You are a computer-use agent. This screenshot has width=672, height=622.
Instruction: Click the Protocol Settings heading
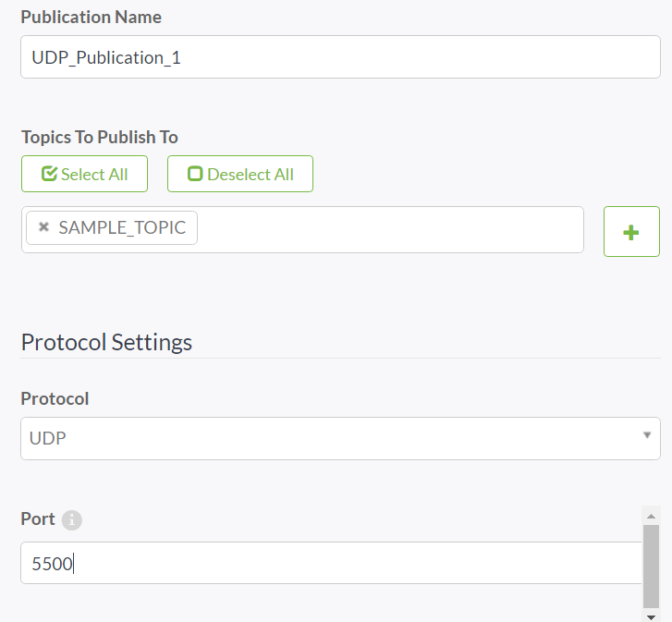(x=106, y=342)
